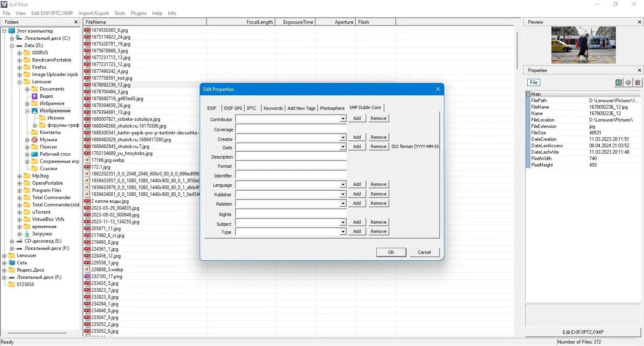Click the Этот компьютер monitor icon
This screenshot has height=346, width=644.
[12, 31]
